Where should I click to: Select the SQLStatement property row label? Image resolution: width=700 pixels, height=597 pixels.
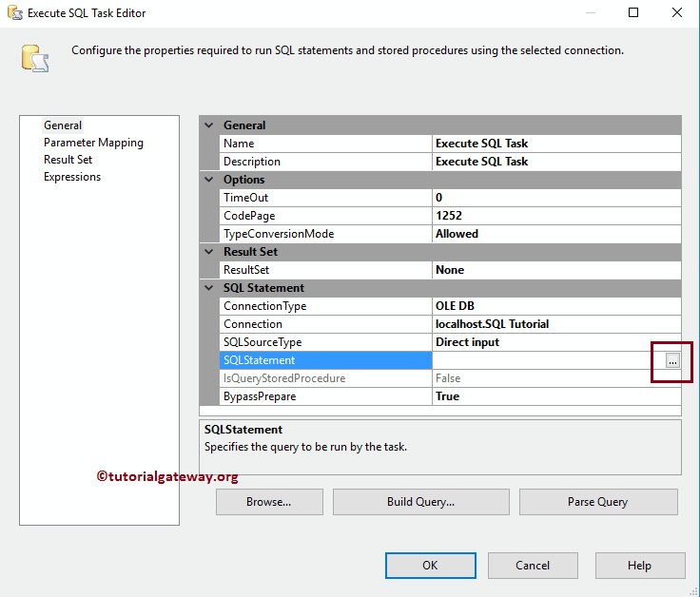pos(325,360)
